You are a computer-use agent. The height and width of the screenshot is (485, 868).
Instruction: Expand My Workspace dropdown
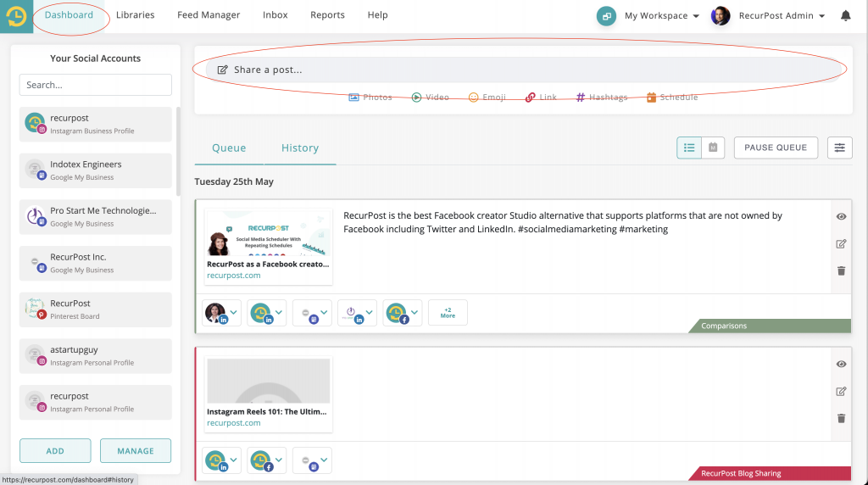[696, 16]
